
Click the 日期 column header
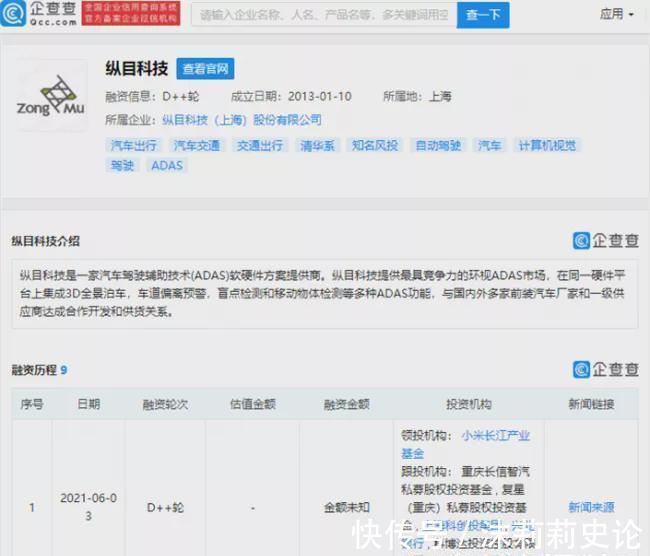[x=89, y=404]
